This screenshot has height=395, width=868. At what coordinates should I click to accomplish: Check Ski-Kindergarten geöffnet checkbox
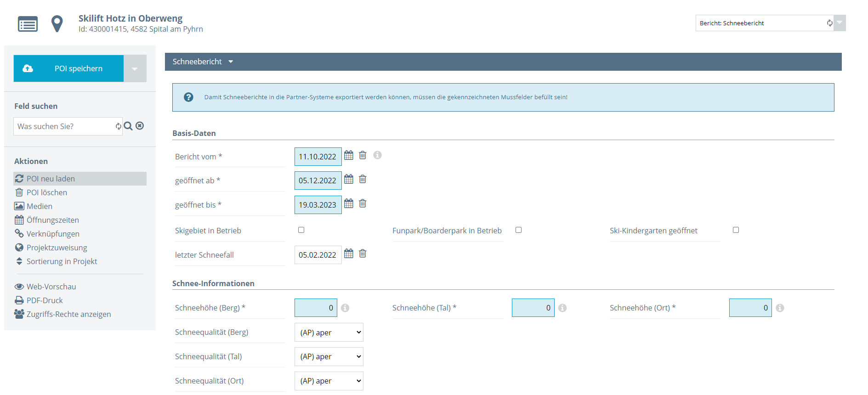click(x=736, y=230)
